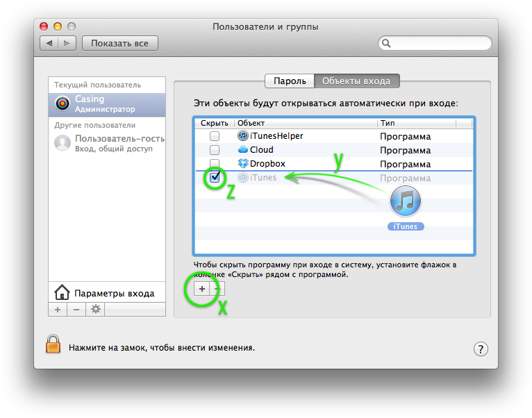This screenshot has width=532, height=418.
Task: Click the Объект column header
Action: point(306,123)
